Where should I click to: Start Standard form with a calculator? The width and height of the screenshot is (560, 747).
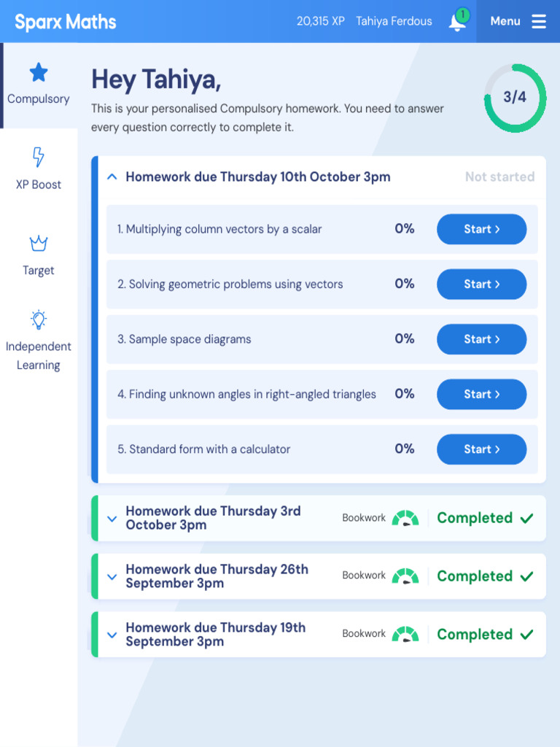(481, 449)
